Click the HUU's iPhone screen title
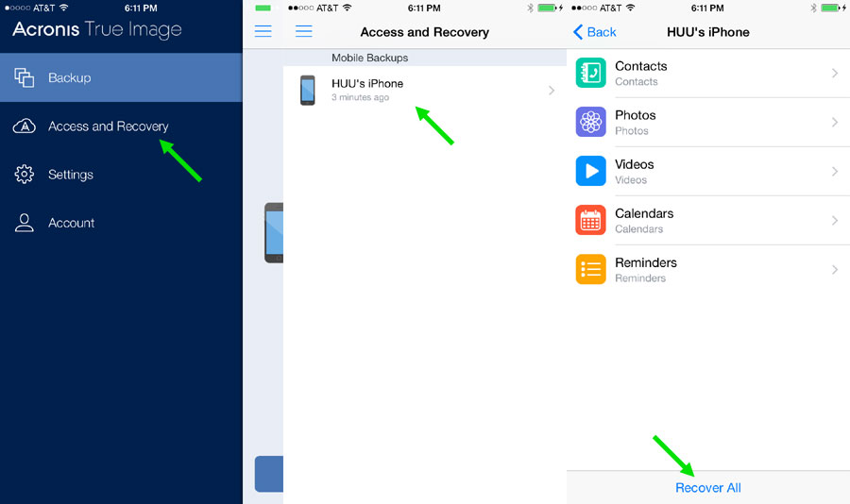This screenshot has height=504, width=850. pyautogui.click(x=708, y=32)
